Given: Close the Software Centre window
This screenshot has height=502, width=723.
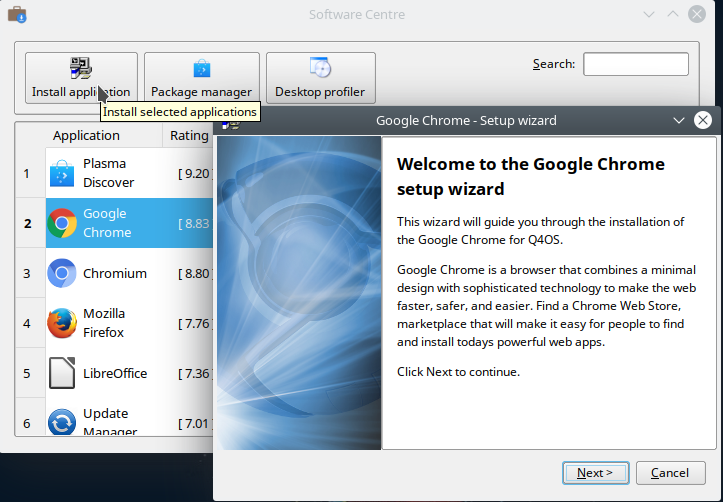Looking at the screenshot, I should (697, 14).
